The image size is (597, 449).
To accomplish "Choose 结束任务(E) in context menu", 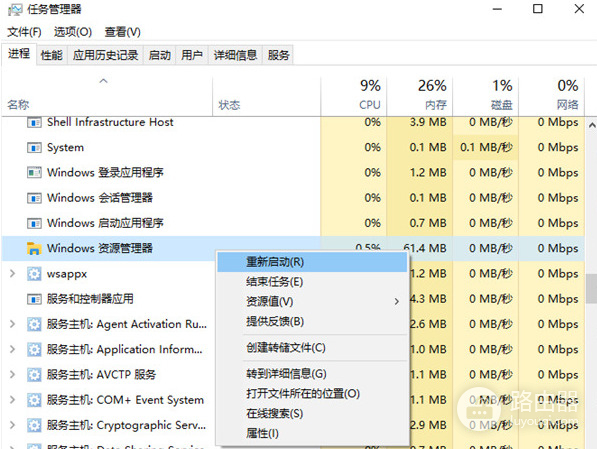I will pyautogui.click(x=312, y=282).
